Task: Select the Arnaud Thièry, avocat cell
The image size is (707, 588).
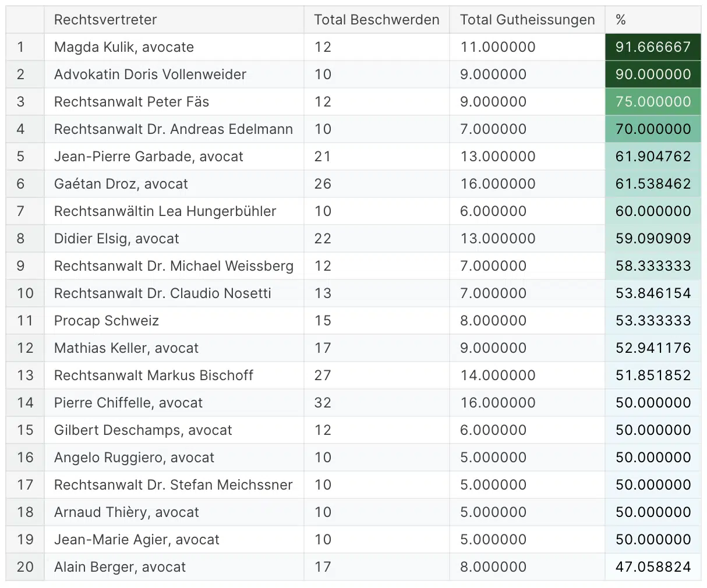Action: tap(126, 512)
